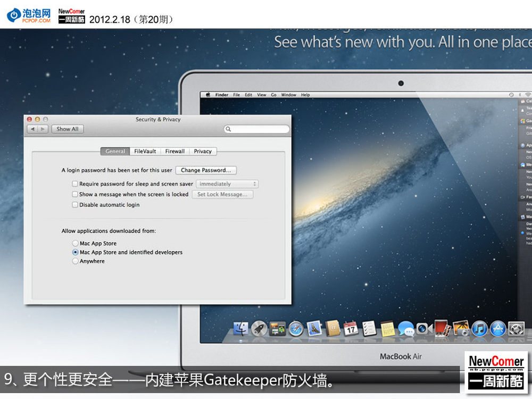Open Finder in the MacBook dock
Viewport: 532px width, 399px height.
click(240, 328)
